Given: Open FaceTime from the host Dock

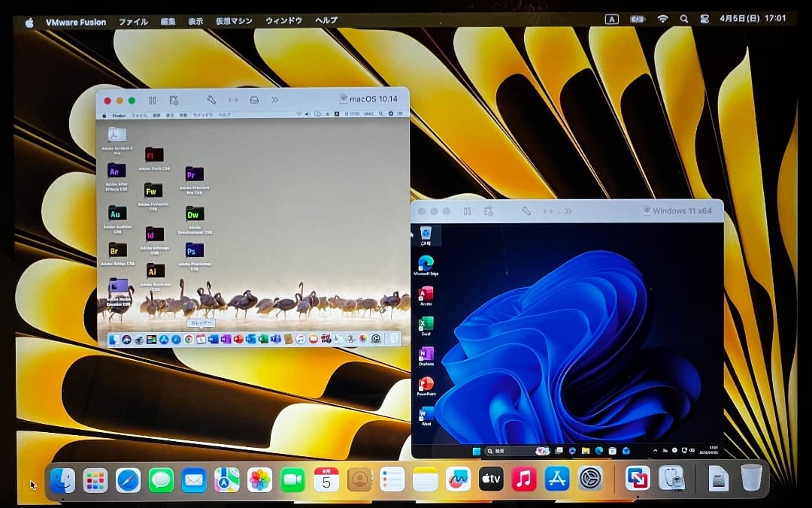Looking at the screenshot, I should tap(292, 480).
